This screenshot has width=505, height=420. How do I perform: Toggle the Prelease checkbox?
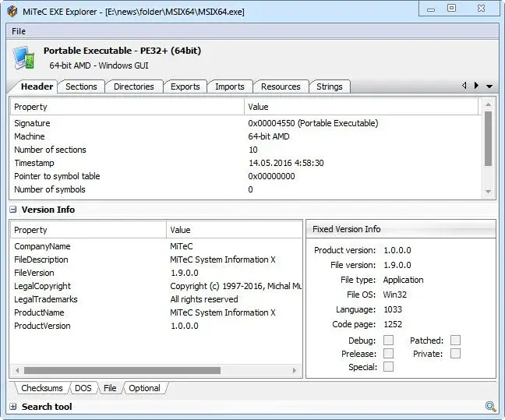[x=388, y=353]
